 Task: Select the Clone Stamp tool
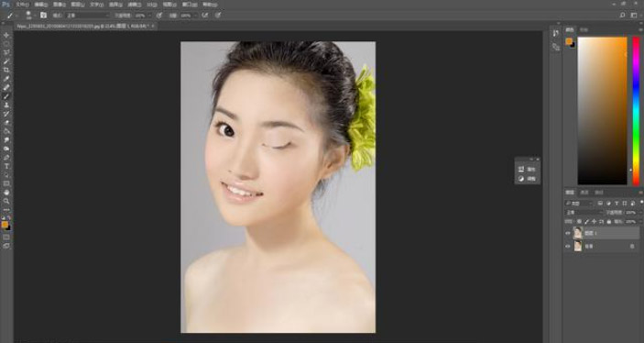tap(6, 105)
